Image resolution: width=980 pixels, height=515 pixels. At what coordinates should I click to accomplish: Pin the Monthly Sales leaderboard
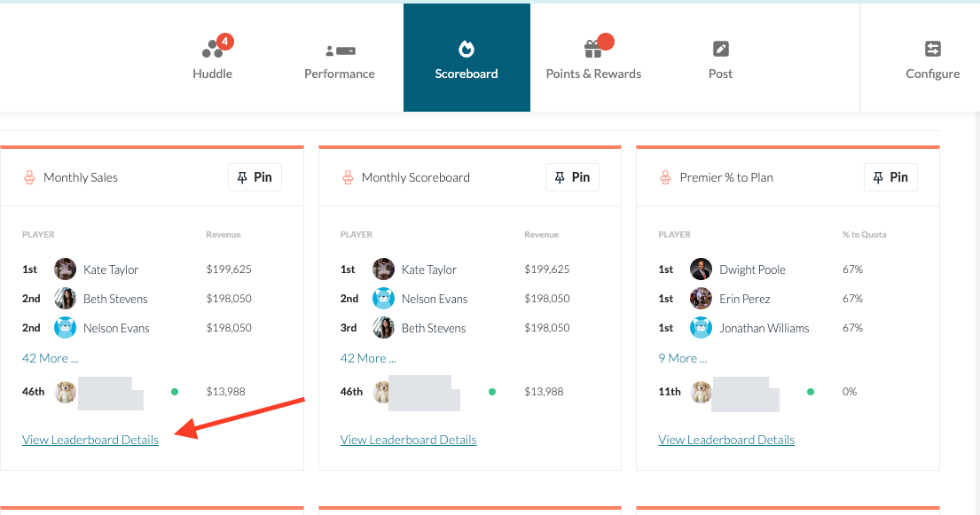tap(255, 177)
